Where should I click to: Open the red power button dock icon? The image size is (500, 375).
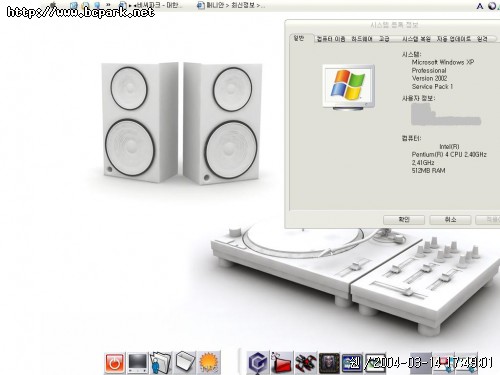pos(115,362)
